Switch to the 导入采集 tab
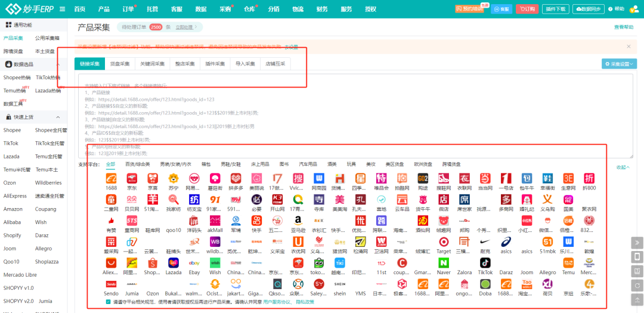644x313 pixels. [245, 64]
